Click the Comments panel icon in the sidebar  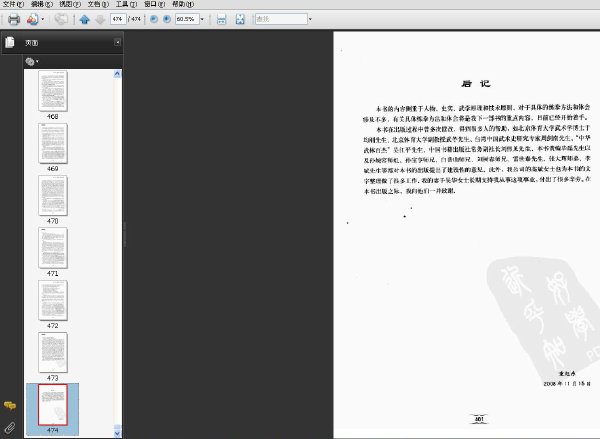(x=10, y=405)
